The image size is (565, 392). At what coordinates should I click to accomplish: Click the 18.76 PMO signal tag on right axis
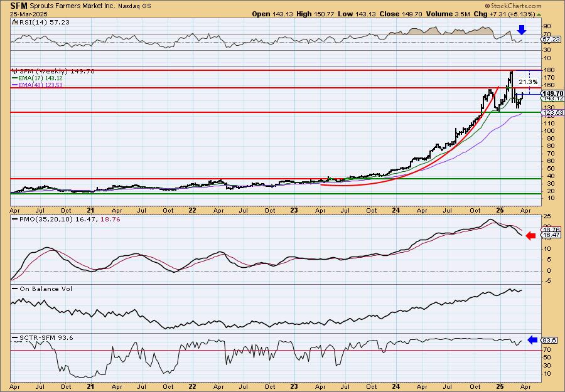tap(551, 230)
